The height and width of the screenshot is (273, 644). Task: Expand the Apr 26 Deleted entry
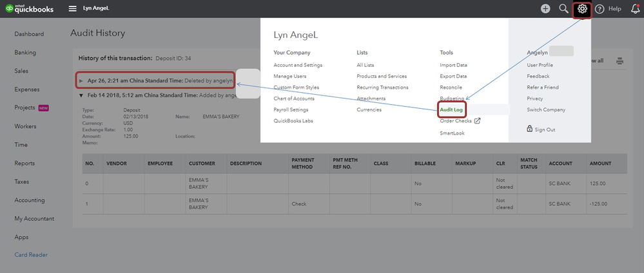(81, 81)
